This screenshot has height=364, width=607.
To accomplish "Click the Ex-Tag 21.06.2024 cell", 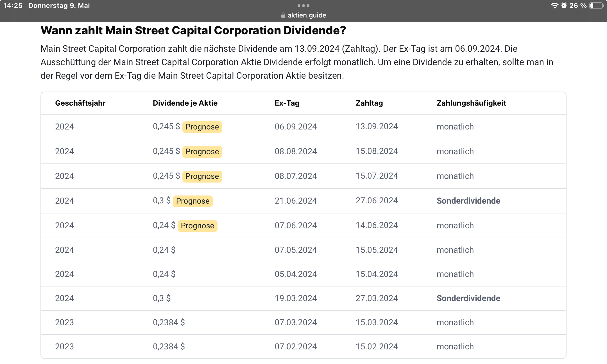I will 296,201.
